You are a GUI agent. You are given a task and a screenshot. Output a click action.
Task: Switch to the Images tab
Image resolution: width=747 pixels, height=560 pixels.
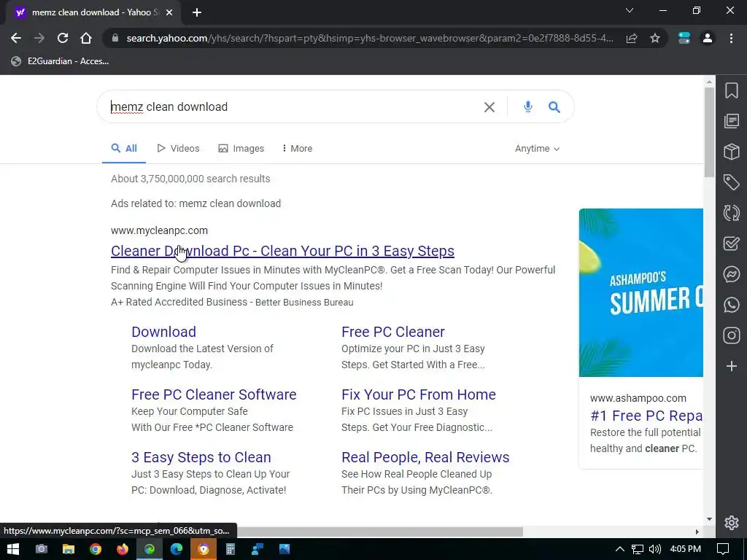coord(241,149)
